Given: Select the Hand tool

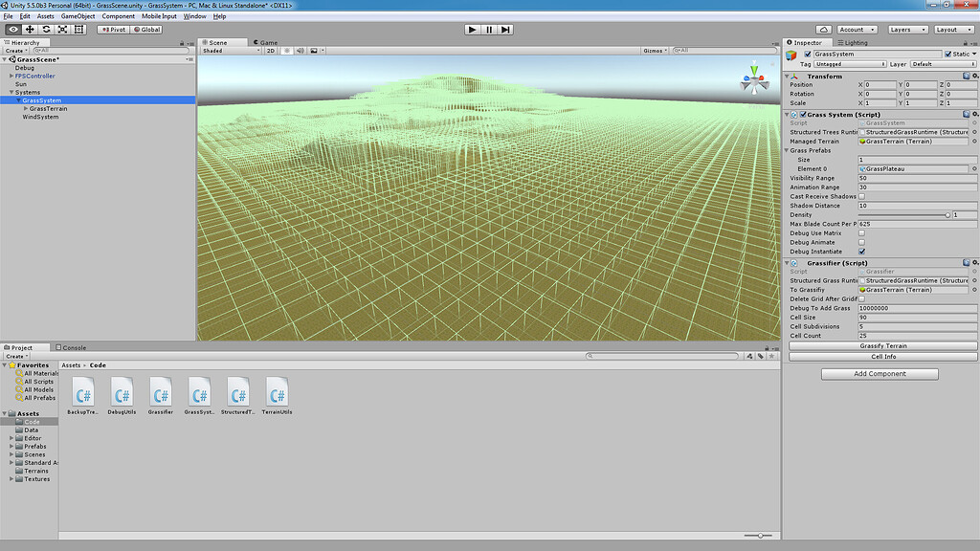Looking at the screenshot, I should [x=12, y=30].
